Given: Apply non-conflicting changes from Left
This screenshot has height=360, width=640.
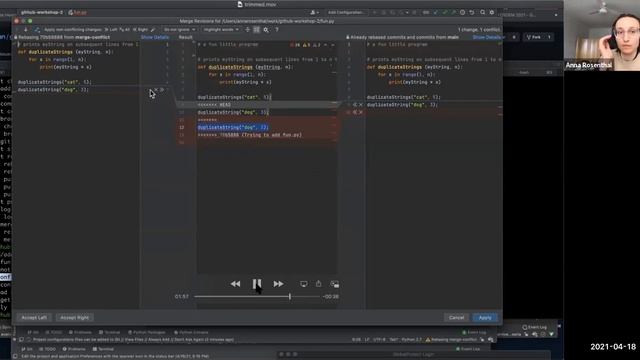Looking at the screenshot, I should (x=111, y=30).
